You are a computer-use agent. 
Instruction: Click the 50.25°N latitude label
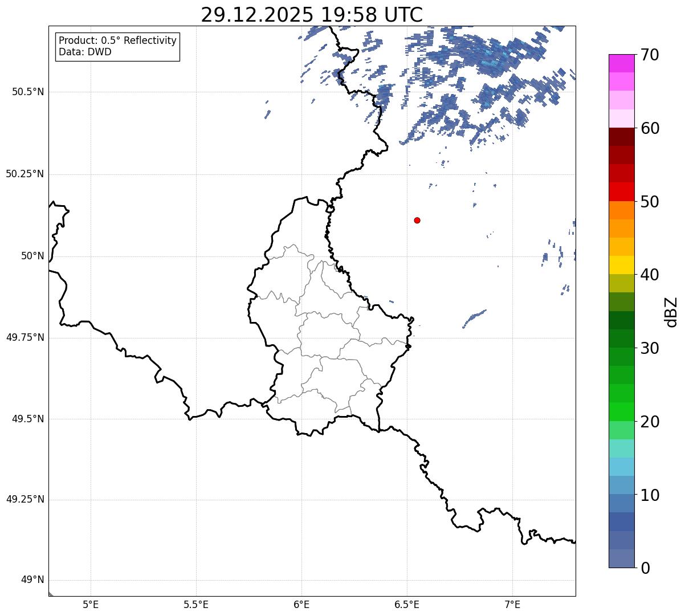click(25, 174)
